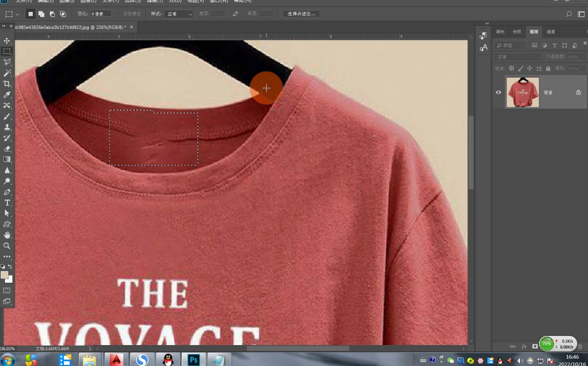Click the background color swatch
Viewport: 588px width, 366px height.
[8, 279]
